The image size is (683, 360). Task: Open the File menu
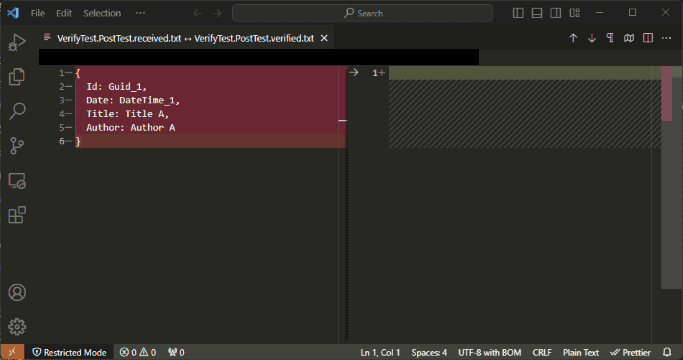[x=37, y=13]
